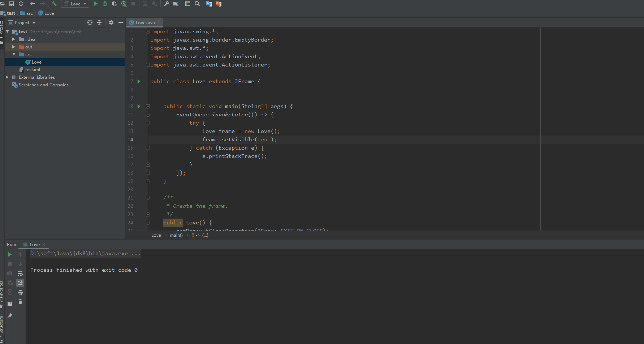
Task: Open settings via the wrench icon
Action: pyautogui.click(x=167, y=4)
